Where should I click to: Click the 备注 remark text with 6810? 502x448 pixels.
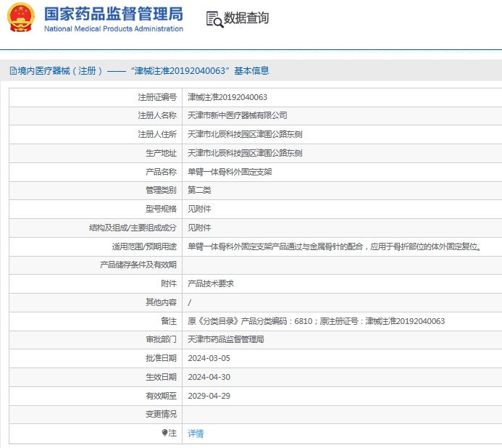(316, 321)
